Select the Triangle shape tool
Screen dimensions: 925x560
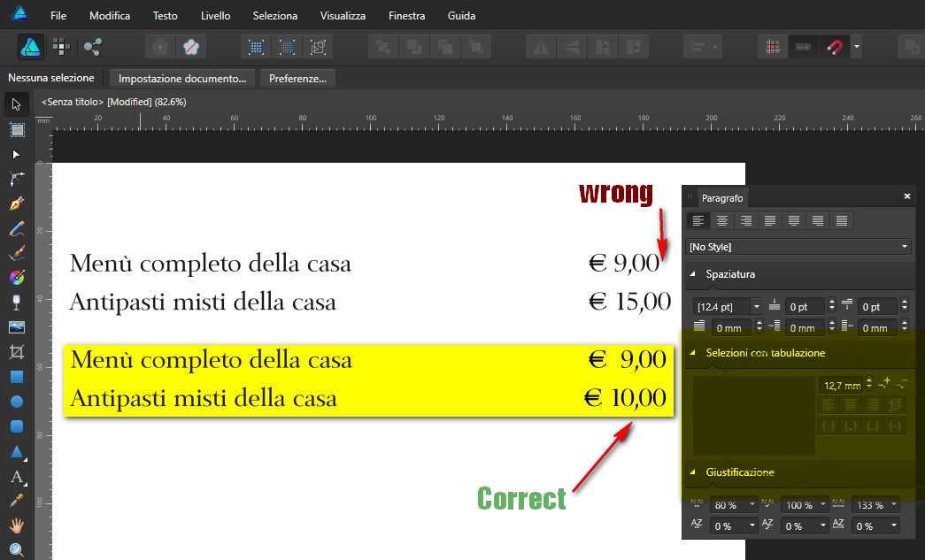click(x=17, y=451)
